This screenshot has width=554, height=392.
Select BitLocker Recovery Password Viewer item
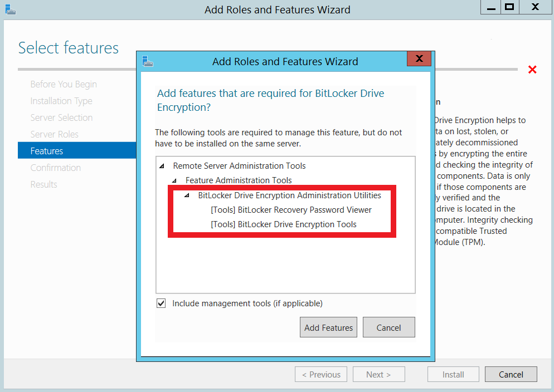pos(291,210)
